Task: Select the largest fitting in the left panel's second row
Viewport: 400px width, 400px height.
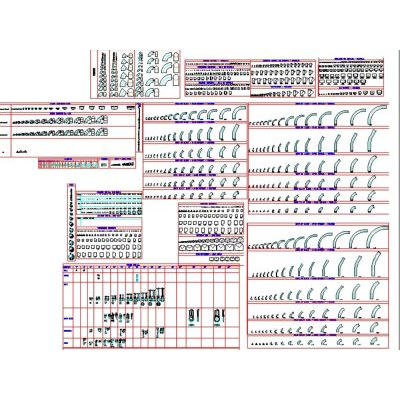Action: pos(103,120)
